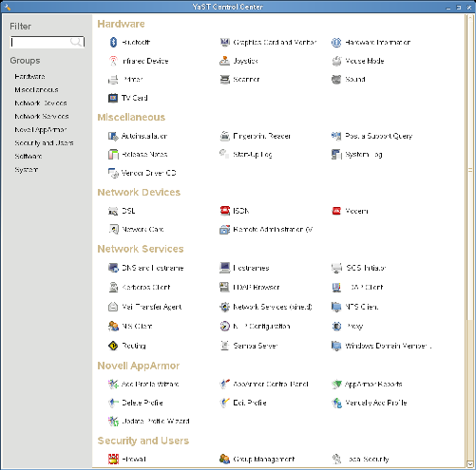Open the Network Card icon
This screenshot has height=470, width=476.
113,230
